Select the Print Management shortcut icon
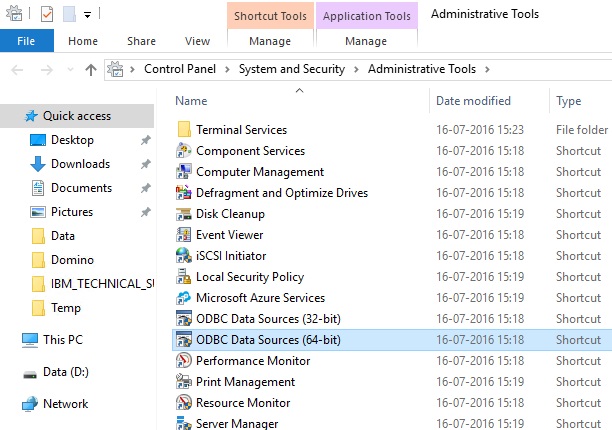 pos(184,382)
